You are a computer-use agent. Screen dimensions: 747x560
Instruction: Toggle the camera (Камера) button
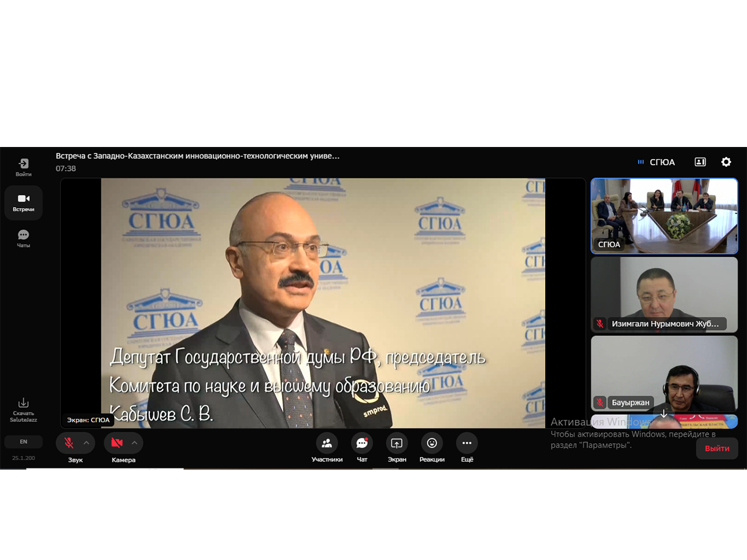coord(117,443)
